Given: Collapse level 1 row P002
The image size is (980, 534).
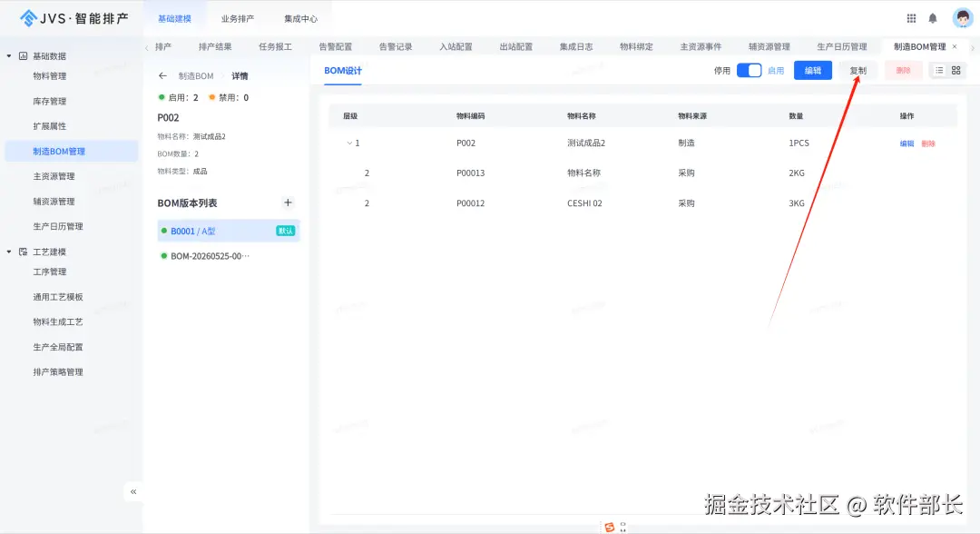Looking at the screenshot, I should click(x=349, y=143).
